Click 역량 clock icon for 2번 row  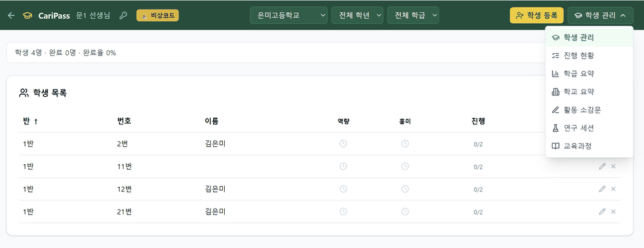tap(343, 144)
